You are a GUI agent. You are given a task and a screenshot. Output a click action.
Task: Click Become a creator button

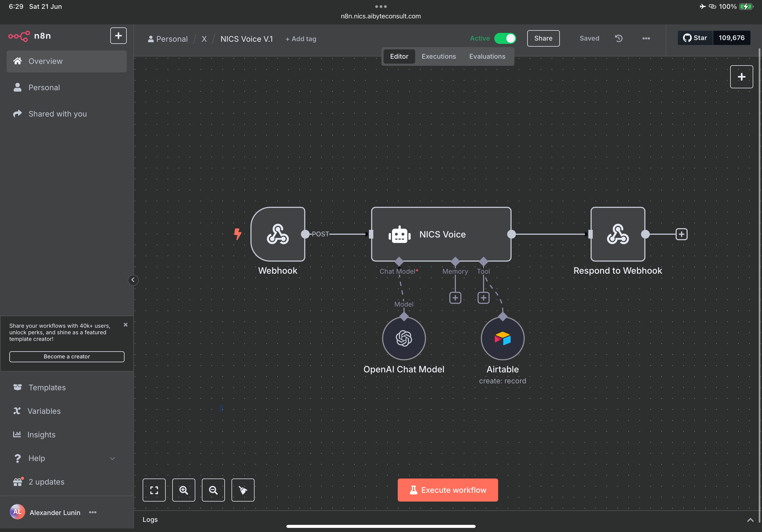click(67, 356)
